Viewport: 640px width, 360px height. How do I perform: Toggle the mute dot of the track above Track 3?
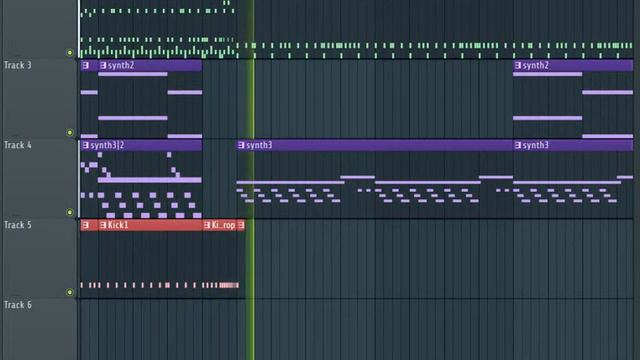point(70,53)
